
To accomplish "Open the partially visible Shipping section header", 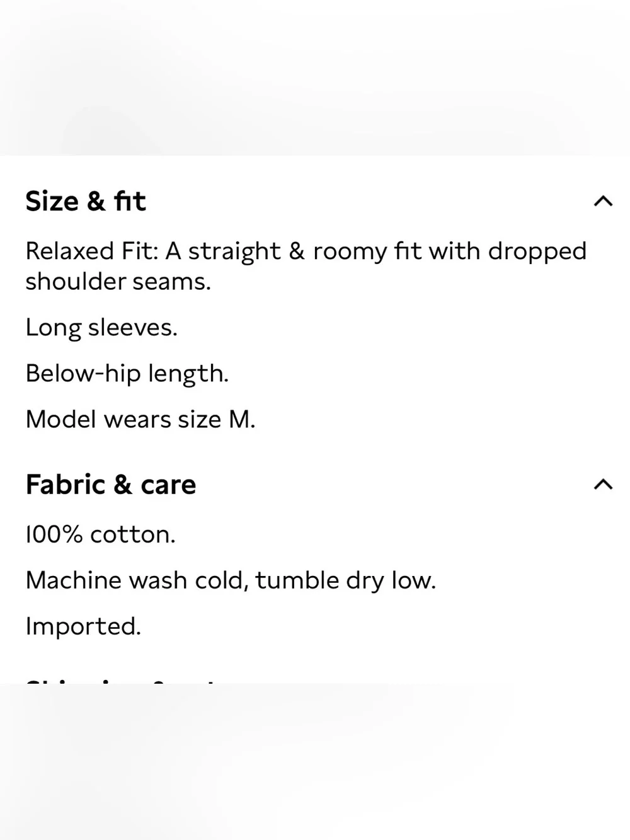I will [x=120, y=681].
